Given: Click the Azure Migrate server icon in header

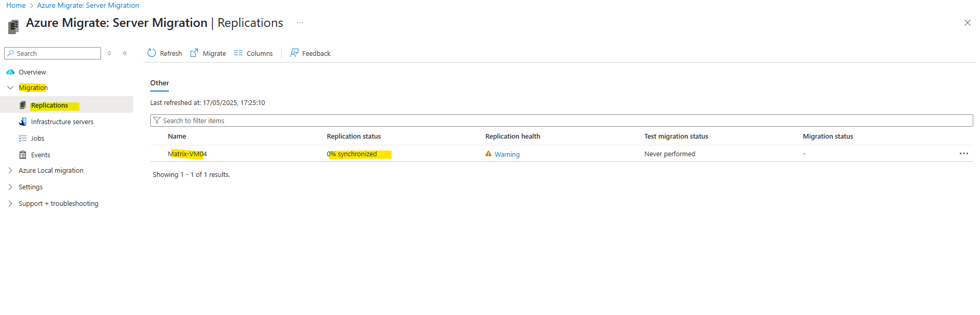Looking at the screenshot, I should pyautogui.click(x=13, y=26).
